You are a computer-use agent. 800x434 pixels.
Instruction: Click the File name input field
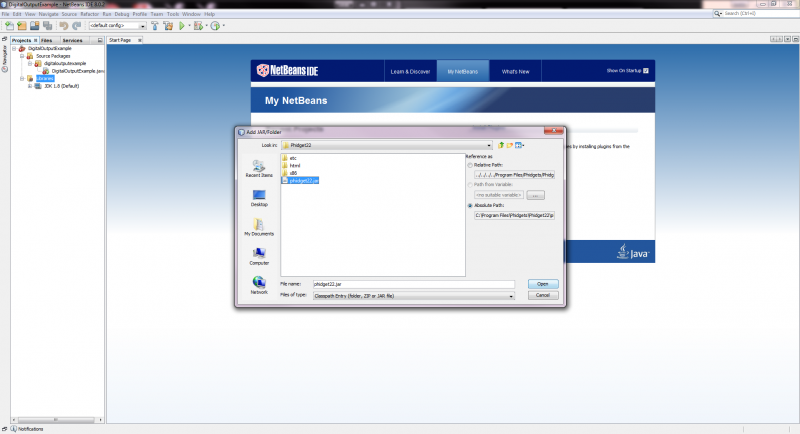coord(414,284)
